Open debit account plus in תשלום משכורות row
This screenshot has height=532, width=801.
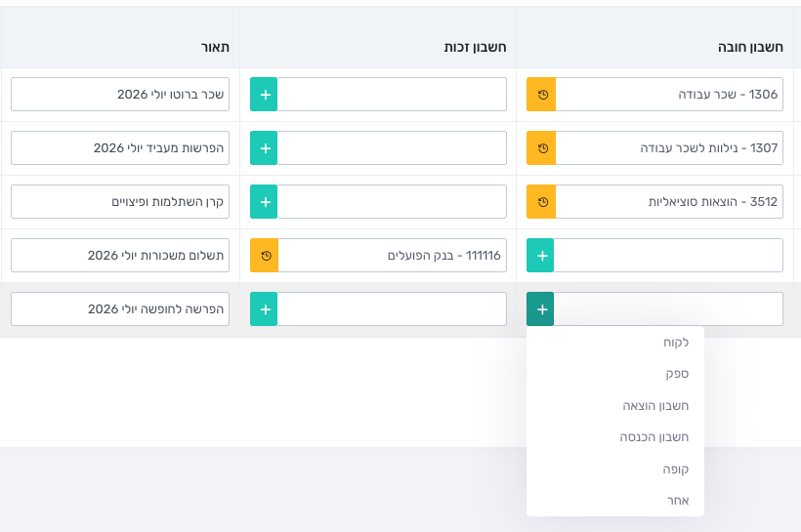(540, 256)
